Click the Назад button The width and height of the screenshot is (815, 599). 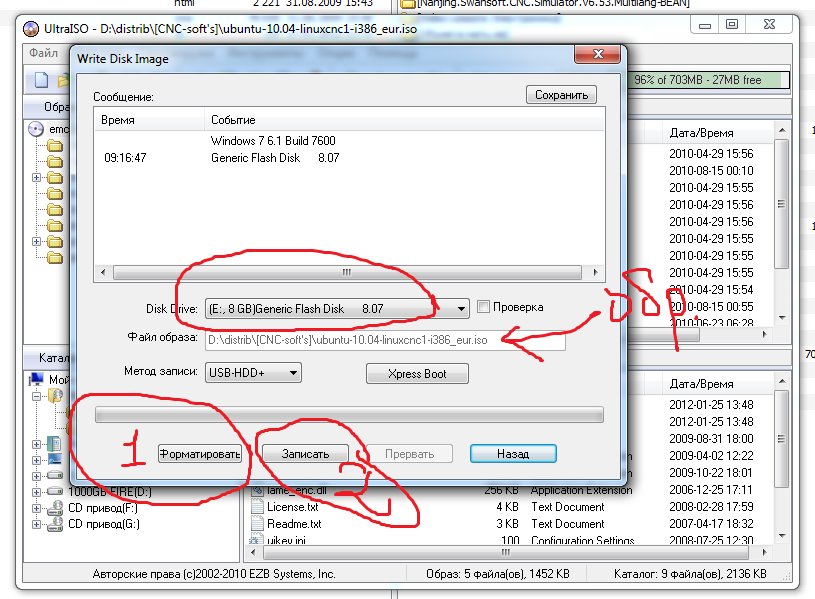[513, 454]
